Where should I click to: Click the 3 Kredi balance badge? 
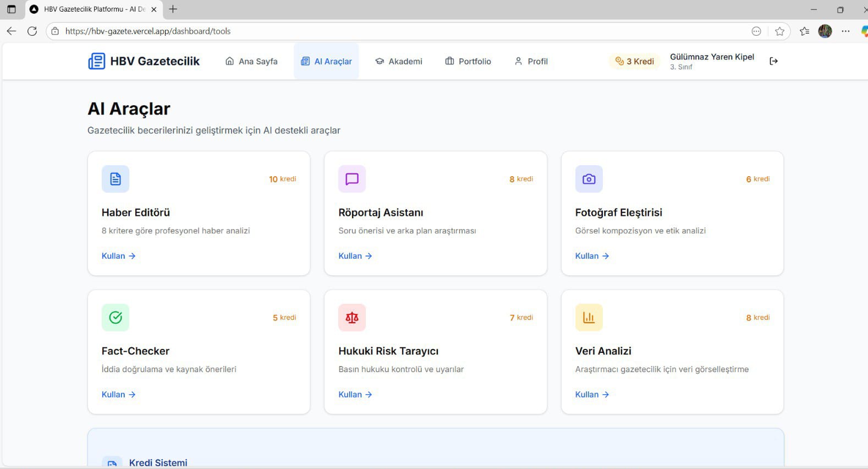coord(635,61)
